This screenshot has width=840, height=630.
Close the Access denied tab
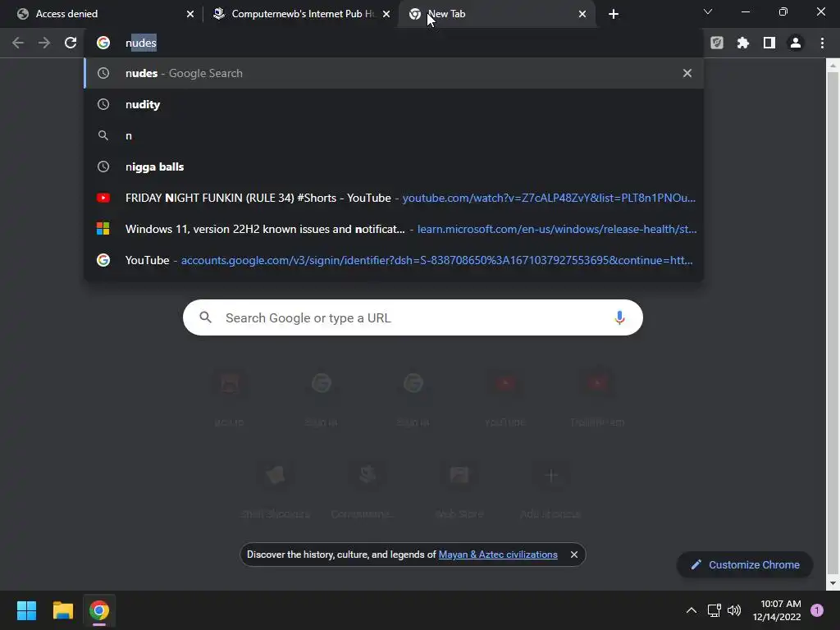point(190,14)
